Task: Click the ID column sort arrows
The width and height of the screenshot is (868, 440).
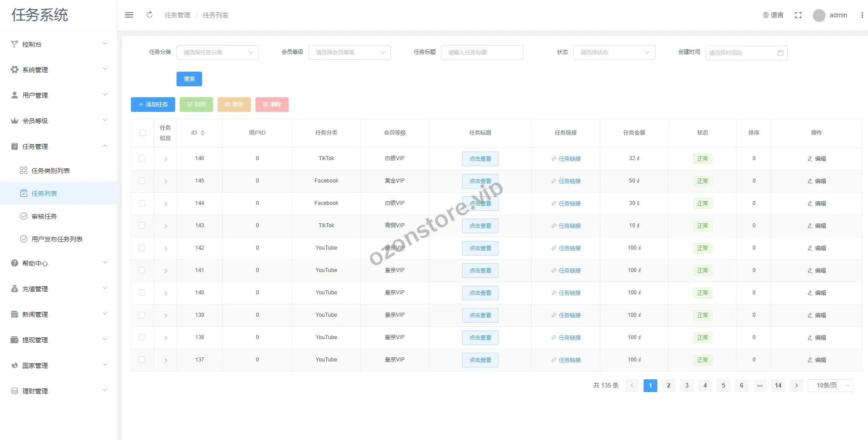Action: click(203, 133)
